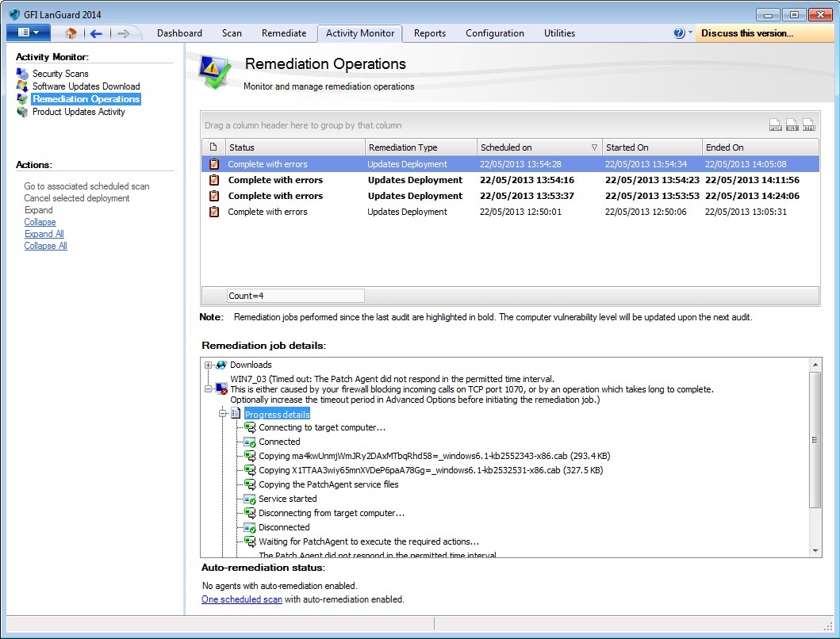The image size is (840, 639).
Task: Select the Activity Monitor tab
Action: (x=360, y=33)
